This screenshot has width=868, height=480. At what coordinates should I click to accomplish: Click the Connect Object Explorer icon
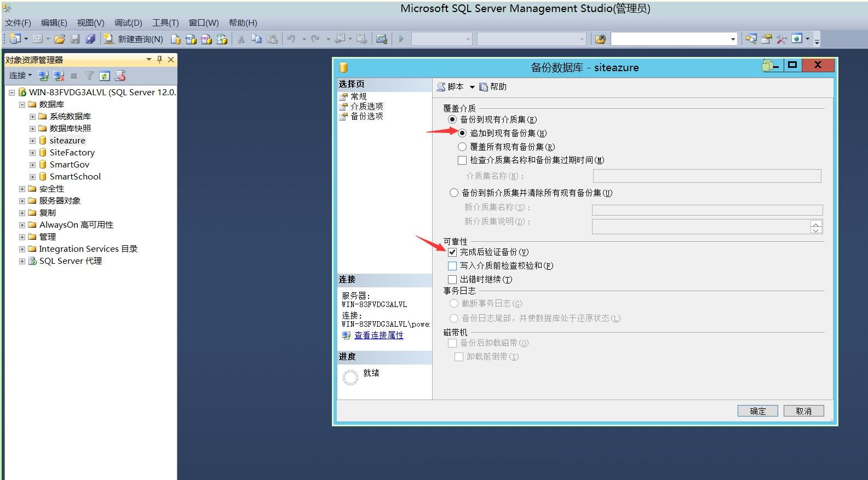[44, 76]
